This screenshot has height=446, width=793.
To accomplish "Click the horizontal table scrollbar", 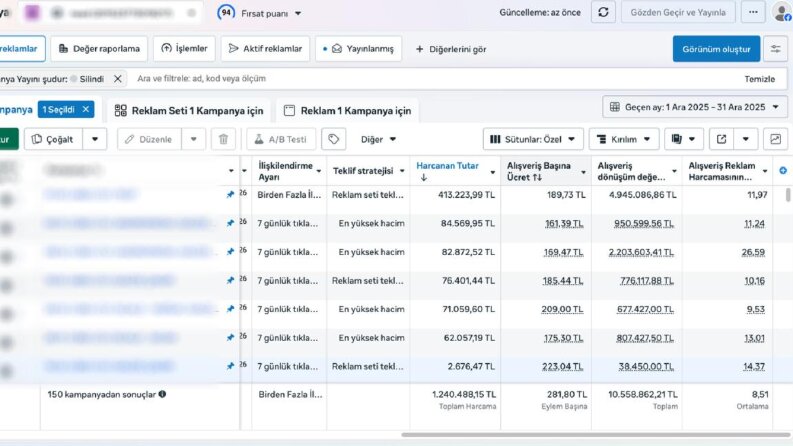I will (596, 434).
